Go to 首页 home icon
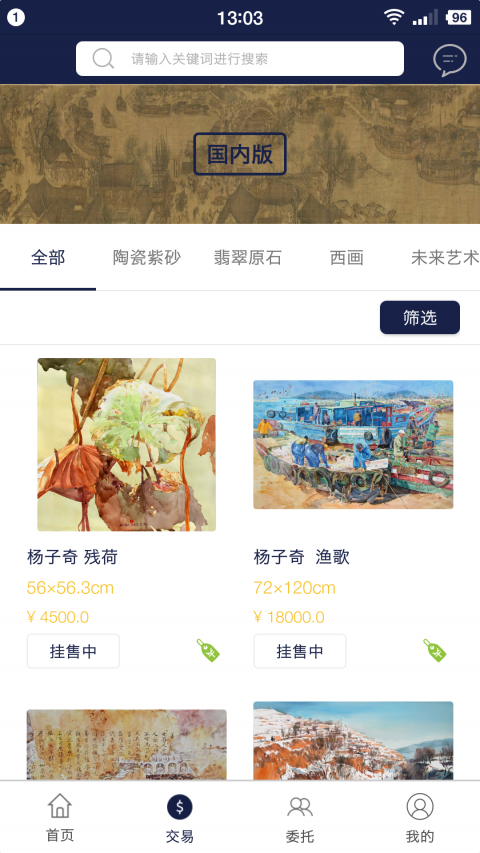Viewport: 480px width, 853px height. click(x=60, y=806)
